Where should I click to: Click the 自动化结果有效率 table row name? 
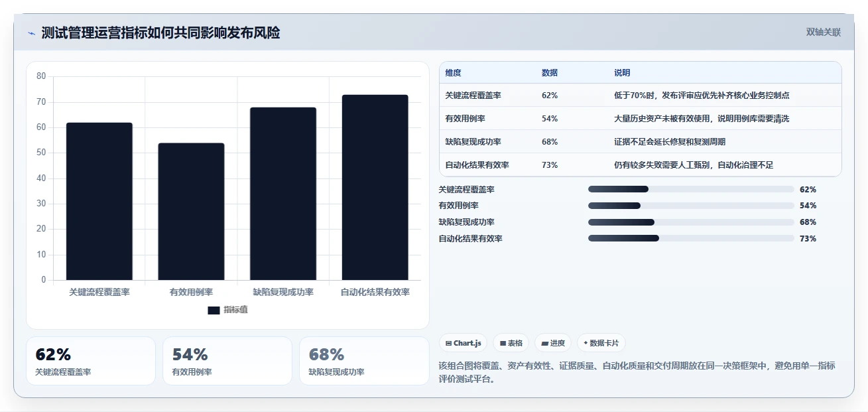click(477, 165)
